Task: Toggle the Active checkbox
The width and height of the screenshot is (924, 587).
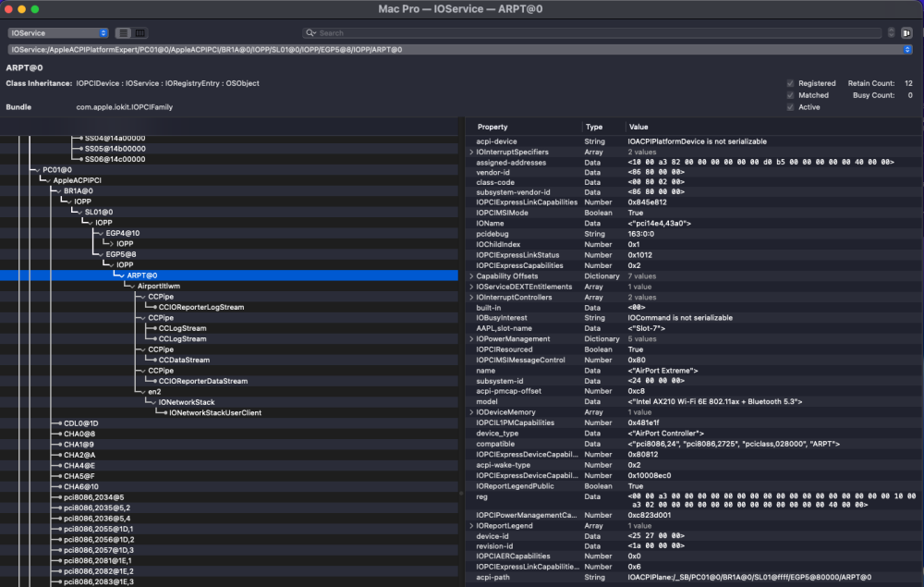Action: (790, 107)
